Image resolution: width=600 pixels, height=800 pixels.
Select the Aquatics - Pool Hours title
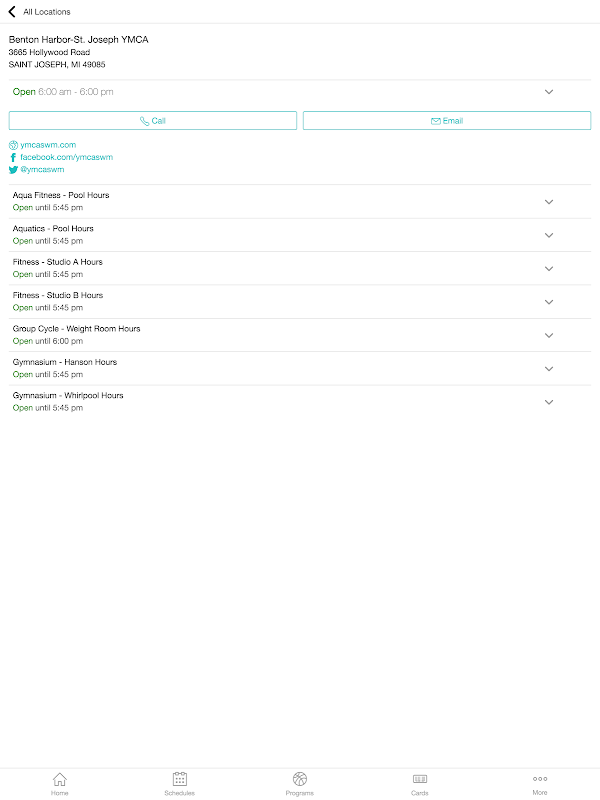tap(53, 229)
